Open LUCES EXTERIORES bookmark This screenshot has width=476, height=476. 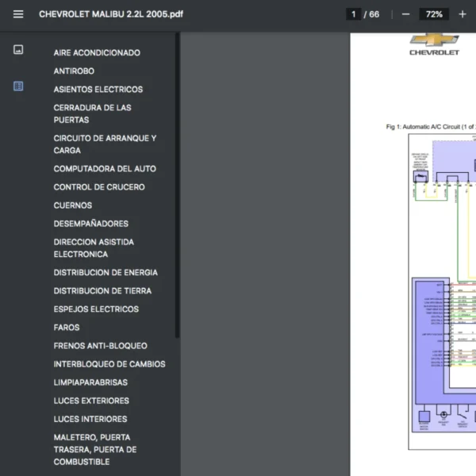point(91,401)
